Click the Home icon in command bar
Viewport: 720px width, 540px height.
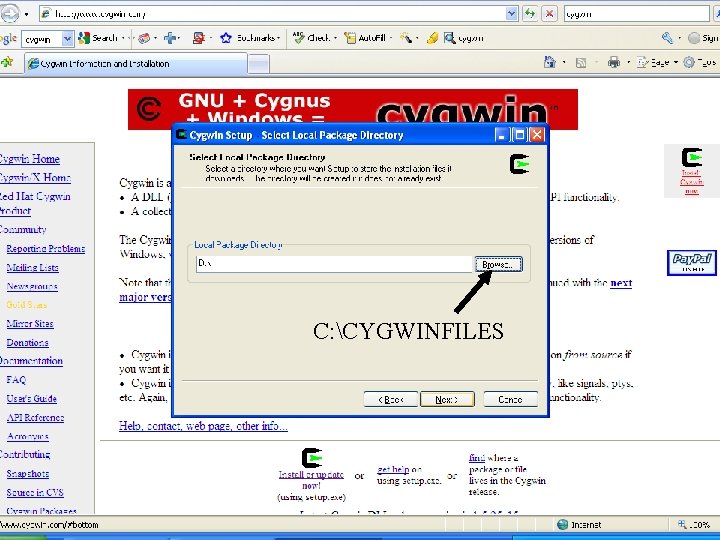(550, 62)
